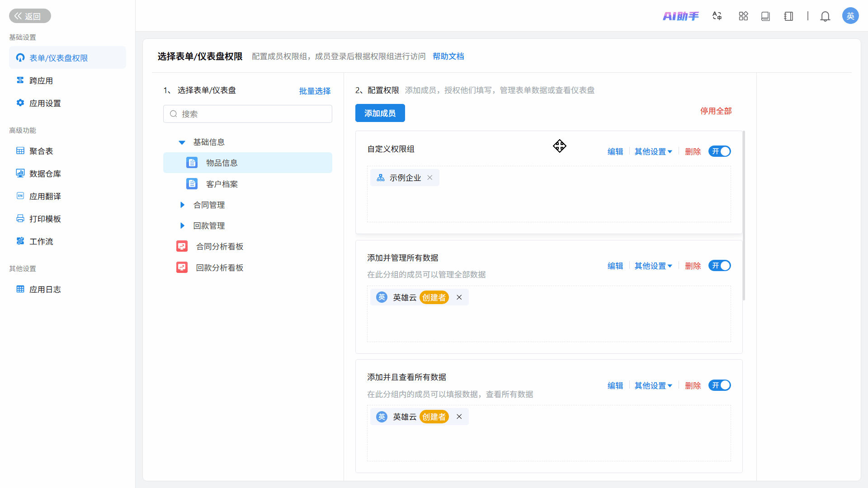
Task: Open the translation icon in top bar
Action: coord(717,16)
